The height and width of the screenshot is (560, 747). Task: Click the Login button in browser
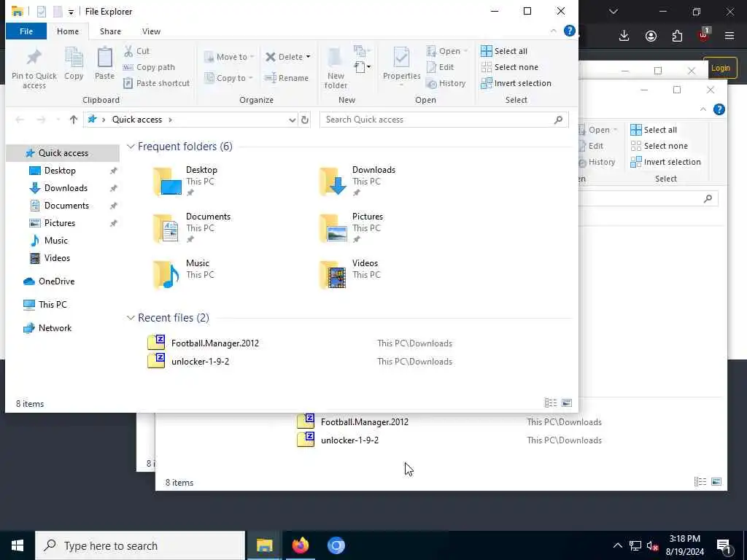click(x=720, y=68)
